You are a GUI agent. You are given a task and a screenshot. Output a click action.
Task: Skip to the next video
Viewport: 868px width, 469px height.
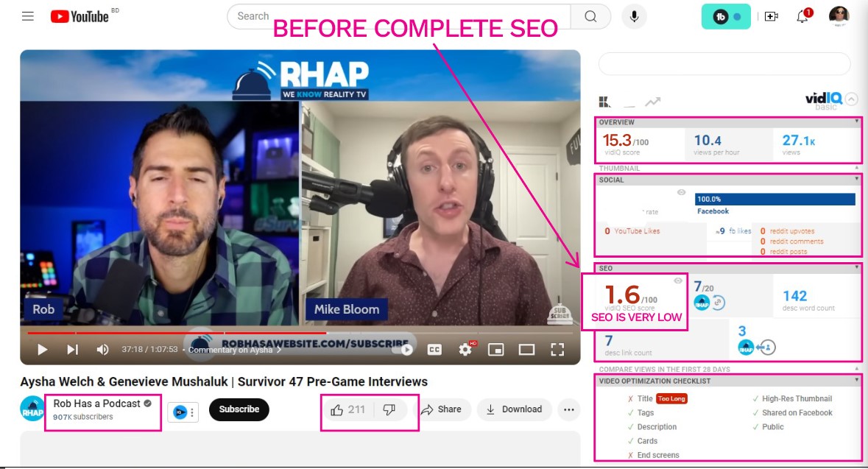click(73, 350)
